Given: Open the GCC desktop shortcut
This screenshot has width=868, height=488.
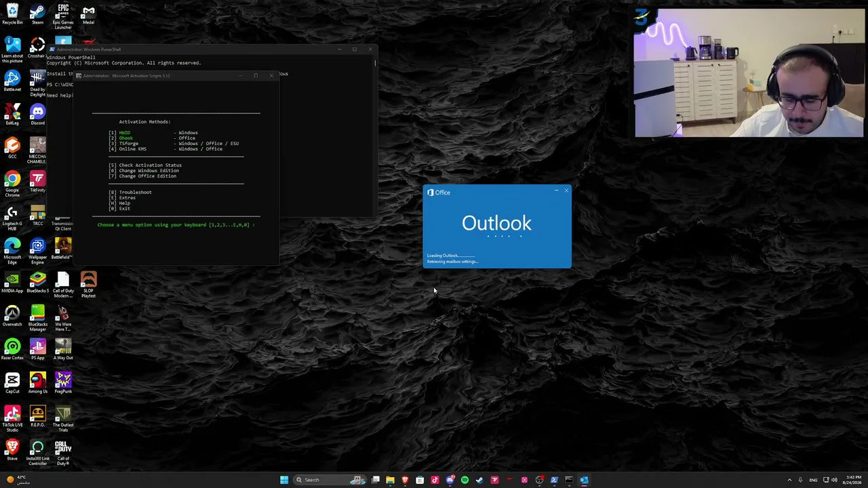Looking at the screenshot, I should coord(12,148).
